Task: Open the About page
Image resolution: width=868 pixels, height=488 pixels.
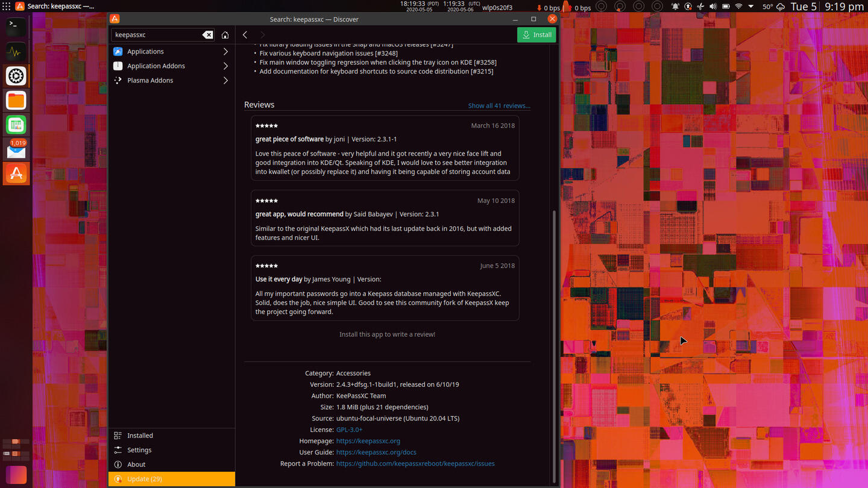Action: (x=171, y=465)
